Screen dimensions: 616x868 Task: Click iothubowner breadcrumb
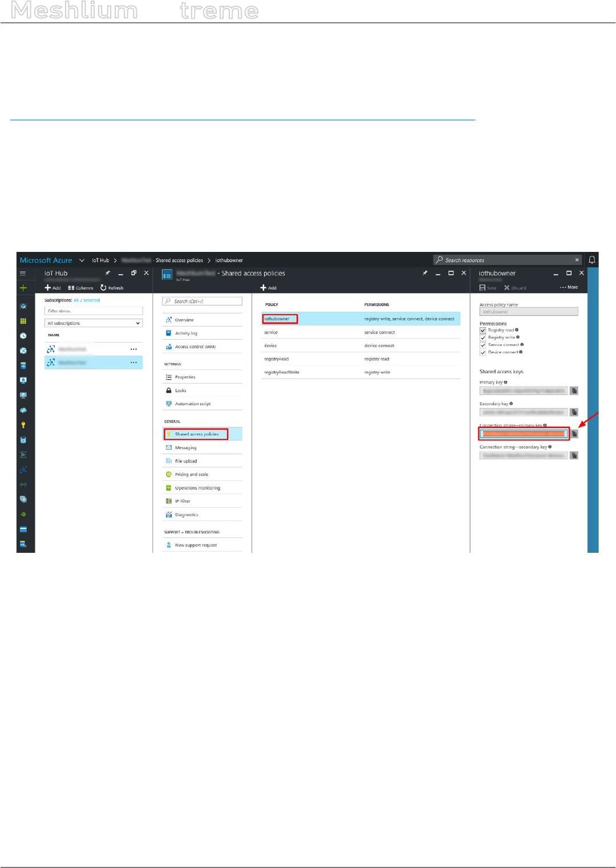click(229, 260)
